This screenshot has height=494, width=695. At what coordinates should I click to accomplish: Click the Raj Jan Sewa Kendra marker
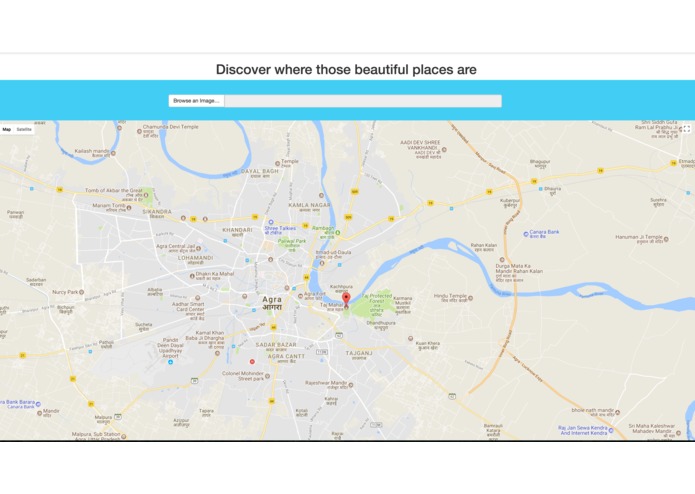click(611, 430)
